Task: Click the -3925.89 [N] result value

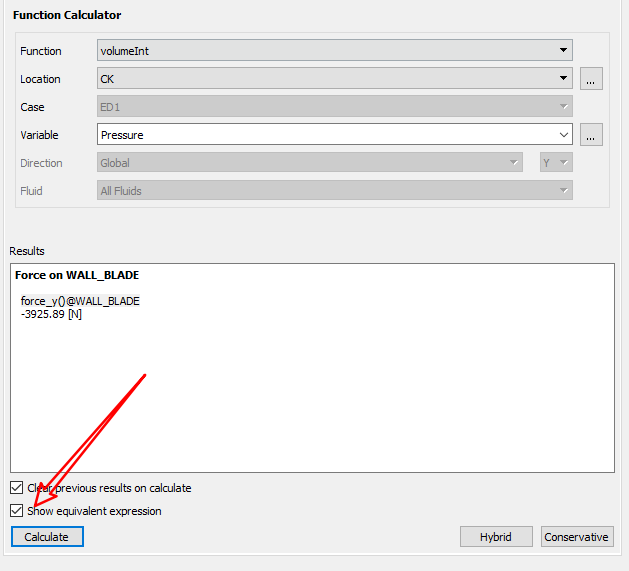Action: tap(51, 314)
